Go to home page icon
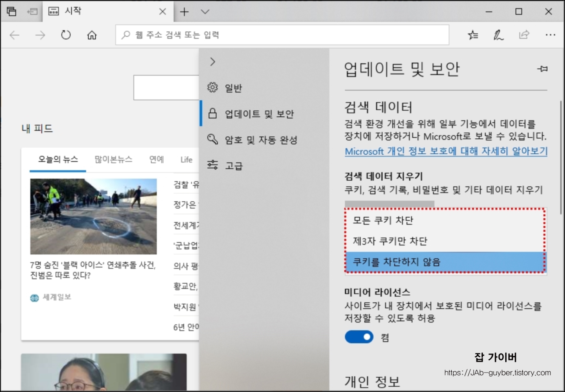This screenshot has height=392, width=565. pos(92,35)
